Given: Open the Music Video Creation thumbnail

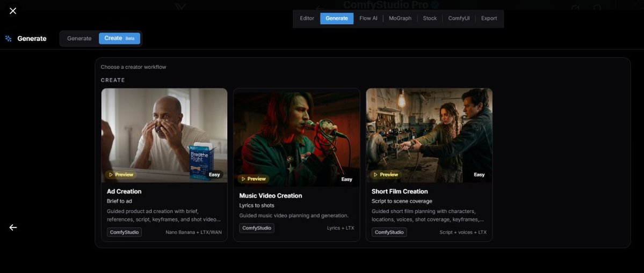Looking at the screenshot, I should click(x=296, y=139).
